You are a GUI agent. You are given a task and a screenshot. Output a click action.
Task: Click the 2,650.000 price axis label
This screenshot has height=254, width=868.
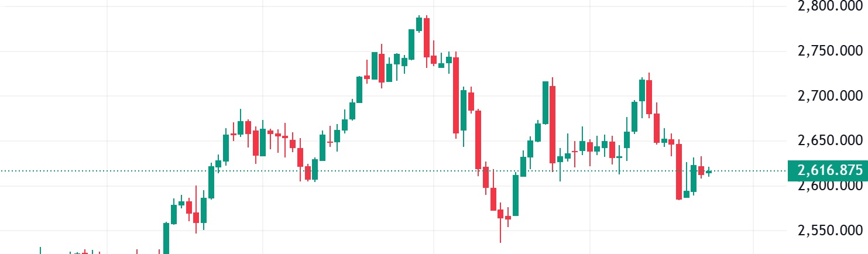pos(830,141)
